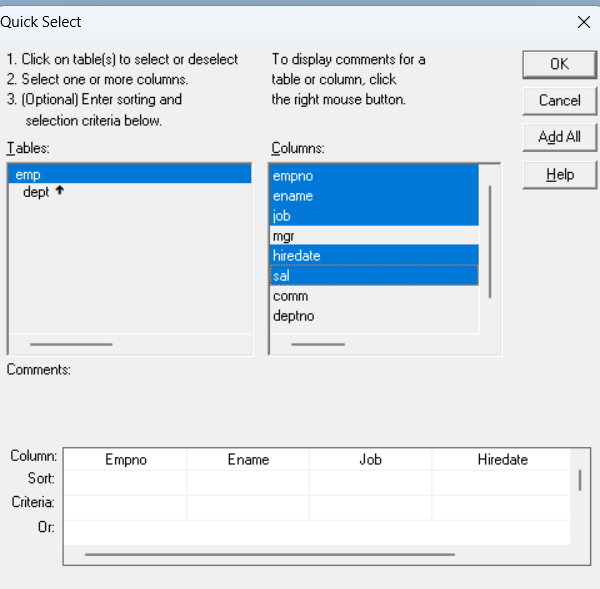Click the Ename column header in grid
600x589 pixels.
click(x=248, y=459)
